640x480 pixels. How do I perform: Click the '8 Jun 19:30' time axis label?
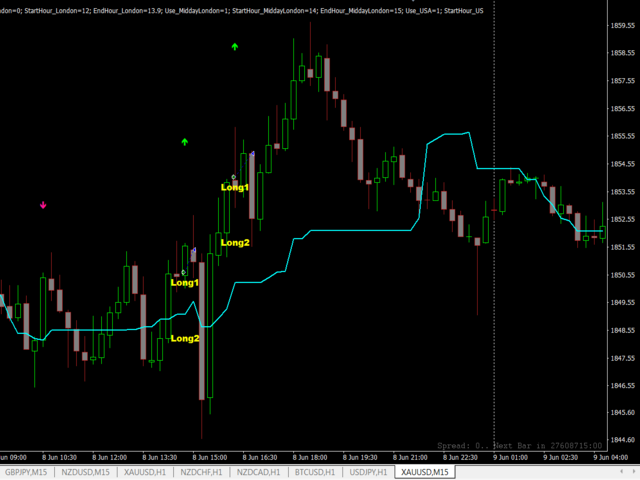click(x=360, y=458)
